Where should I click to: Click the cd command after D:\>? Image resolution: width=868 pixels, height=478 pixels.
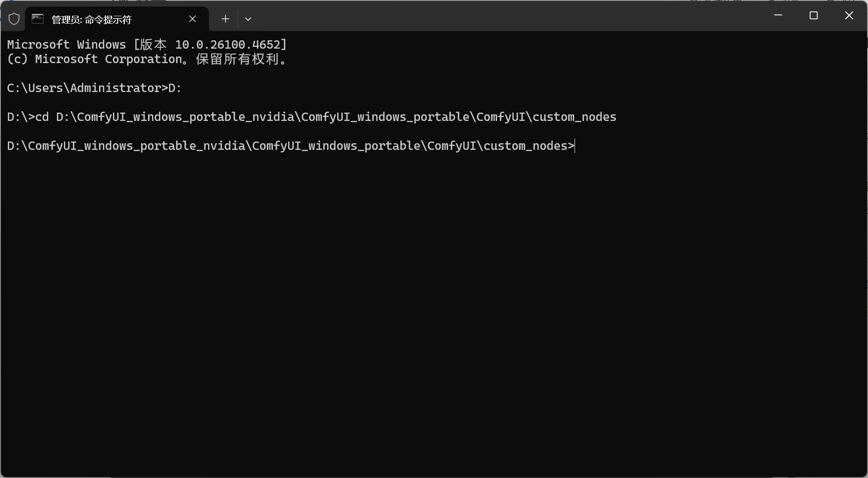[x=42, y=117]
